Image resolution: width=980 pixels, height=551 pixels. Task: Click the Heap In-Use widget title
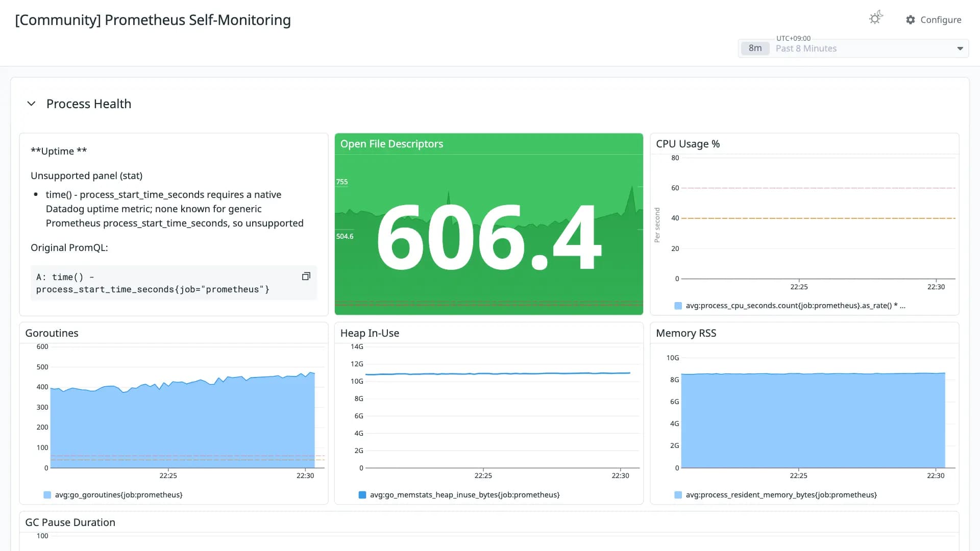pyautogui.click(x=370, y=333)
